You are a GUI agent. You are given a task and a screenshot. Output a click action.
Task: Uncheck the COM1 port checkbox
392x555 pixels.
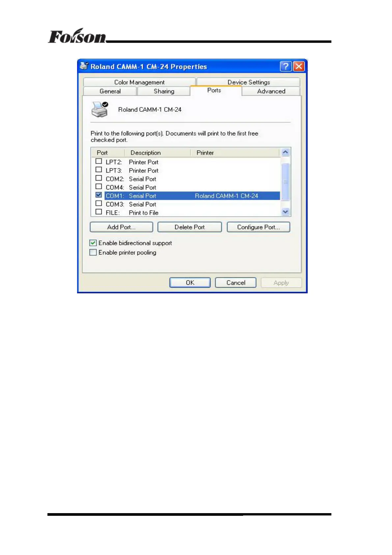pyautogui.click(x=98, y=195)
